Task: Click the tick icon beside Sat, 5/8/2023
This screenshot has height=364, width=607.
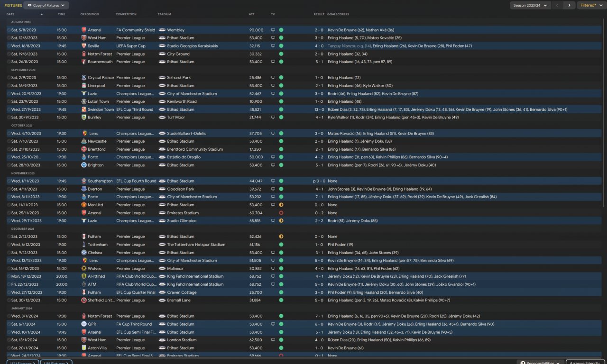Action: [9, 30]
